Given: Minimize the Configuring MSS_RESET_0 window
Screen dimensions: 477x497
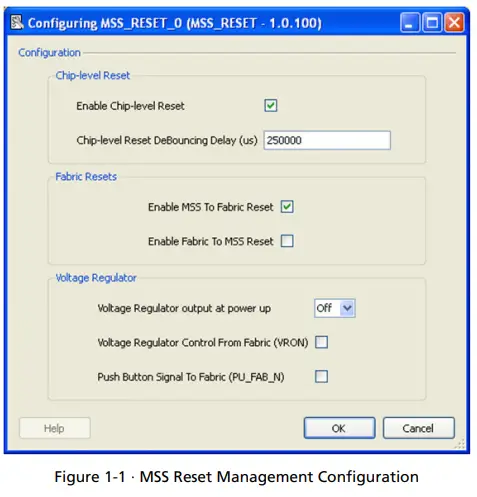Looking at the screenshot, I should 410,23.
